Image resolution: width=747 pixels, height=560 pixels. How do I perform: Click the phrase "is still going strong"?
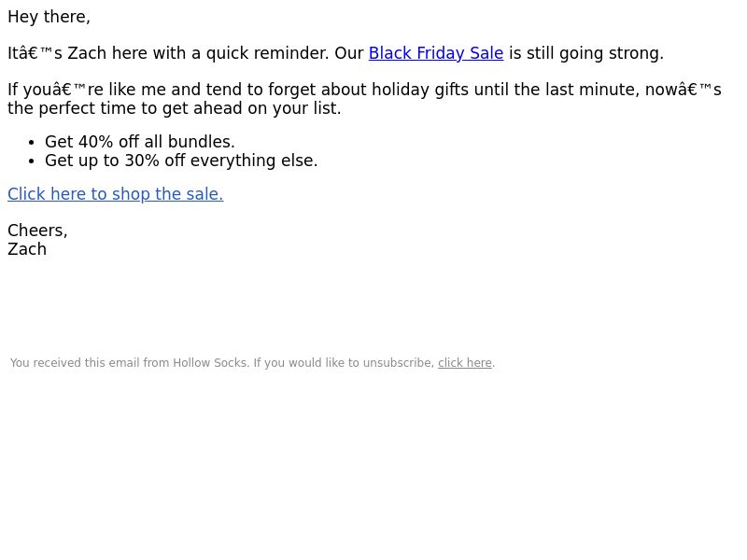(585, 54)
